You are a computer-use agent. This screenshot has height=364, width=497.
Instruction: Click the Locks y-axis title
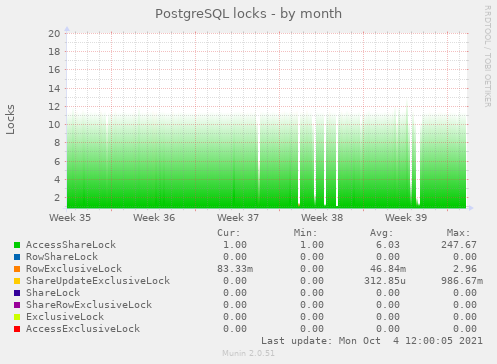click(x=10, y=120)
